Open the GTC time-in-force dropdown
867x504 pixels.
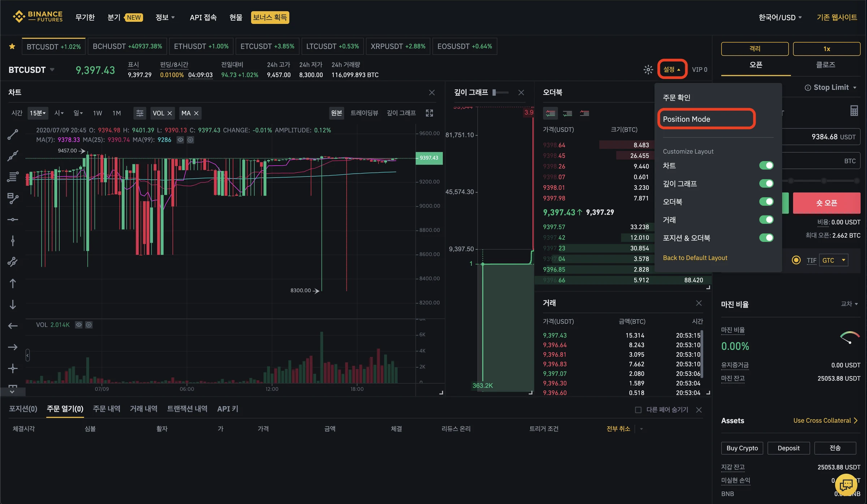click(x=833, y=260)
